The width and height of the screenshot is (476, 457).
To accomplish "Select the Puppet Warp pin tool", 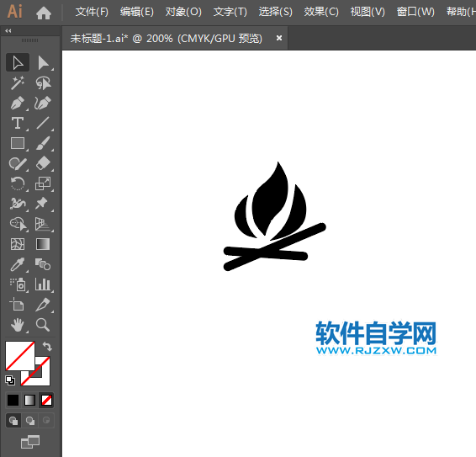I will [43, 204].
